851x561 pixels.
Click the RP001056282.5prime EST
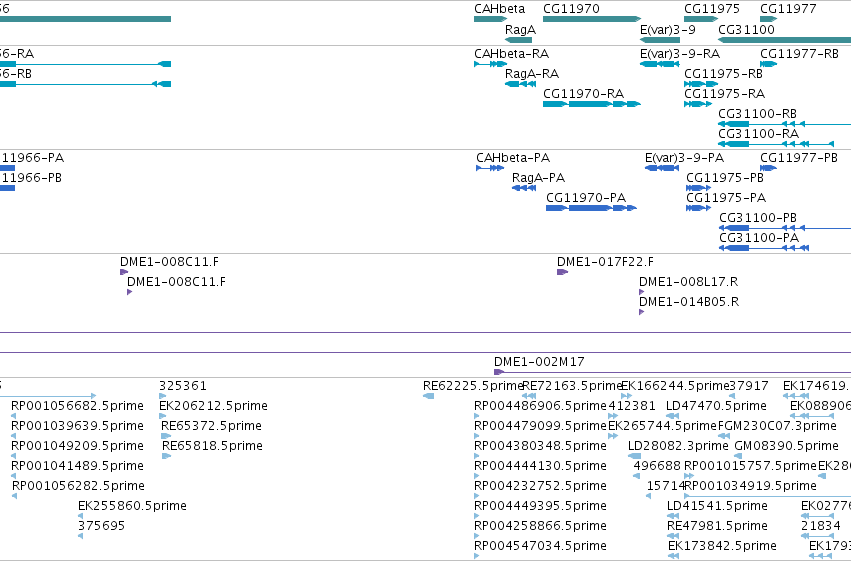coord(15,496)
